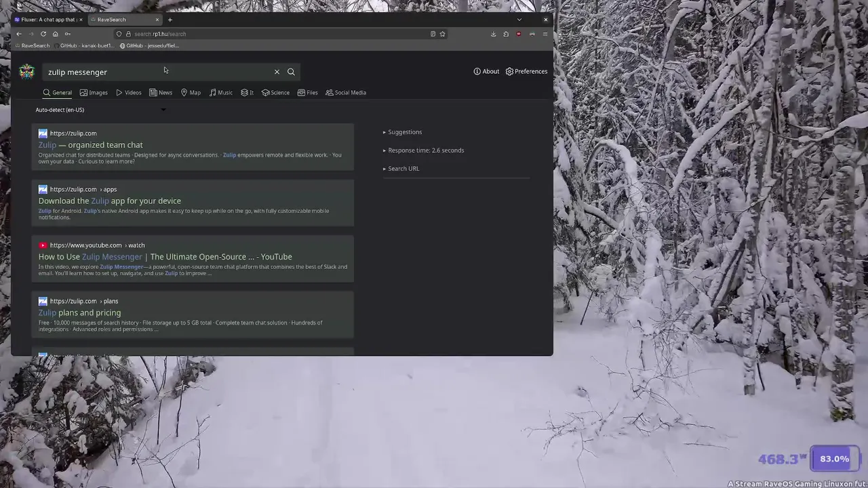Click the tracking protection shield in the address bar
The width and height of the screenshot is (868, 488).
click(119, 34)
